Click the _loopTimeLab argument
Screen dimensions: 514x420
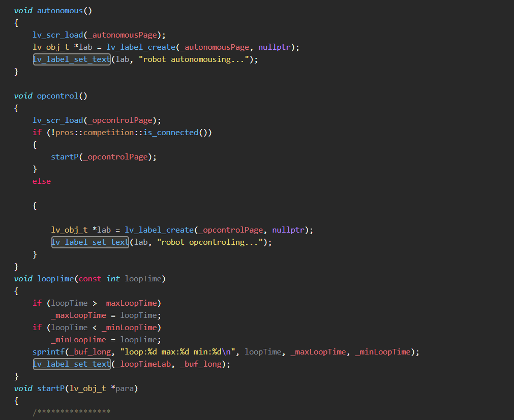[143, 364]
